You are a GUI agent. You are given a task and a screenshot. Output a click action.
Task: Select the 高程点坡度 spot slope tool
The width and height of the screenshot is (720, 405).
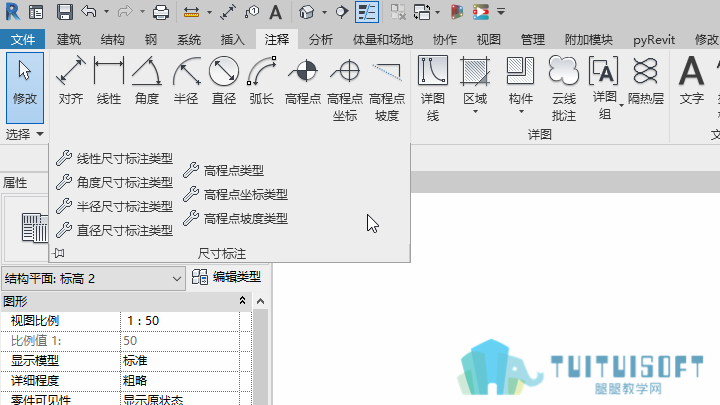pyautogui.click(x=387, y=89)
